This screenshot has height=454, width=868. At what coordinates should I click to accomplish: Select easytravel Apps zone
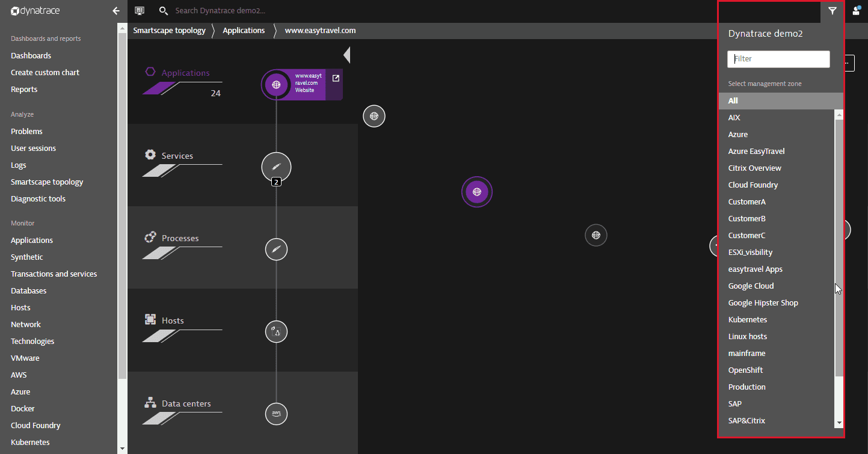point(755,269)
